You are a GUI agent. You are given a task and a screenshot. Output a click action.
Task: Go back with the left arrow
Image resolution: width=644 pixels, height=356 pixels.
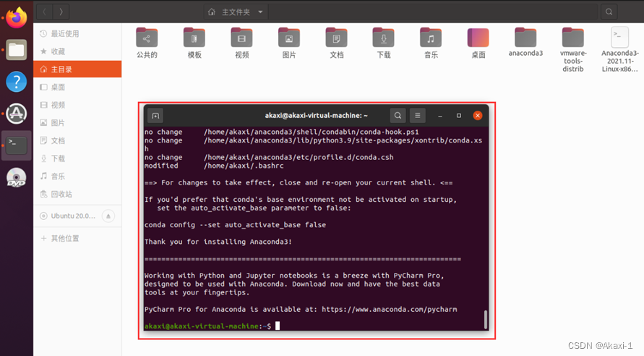point(44,12)
